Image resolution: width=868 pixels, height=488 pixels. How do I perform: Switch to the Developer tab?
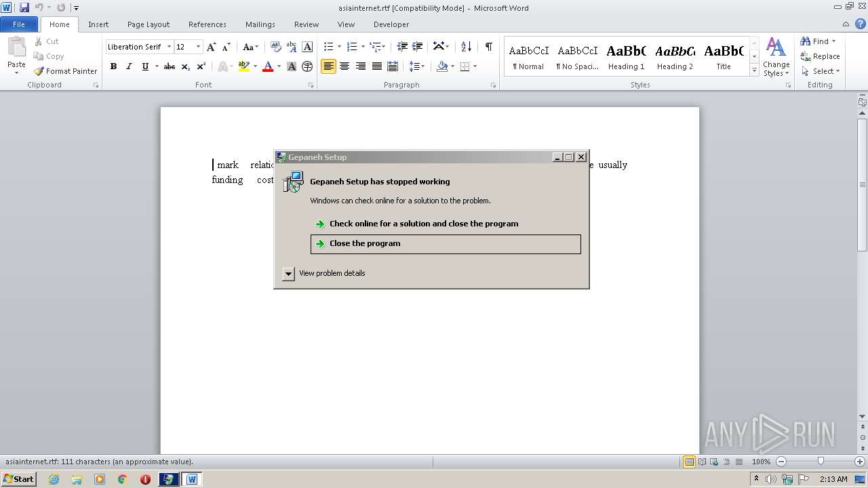point(391,24)
